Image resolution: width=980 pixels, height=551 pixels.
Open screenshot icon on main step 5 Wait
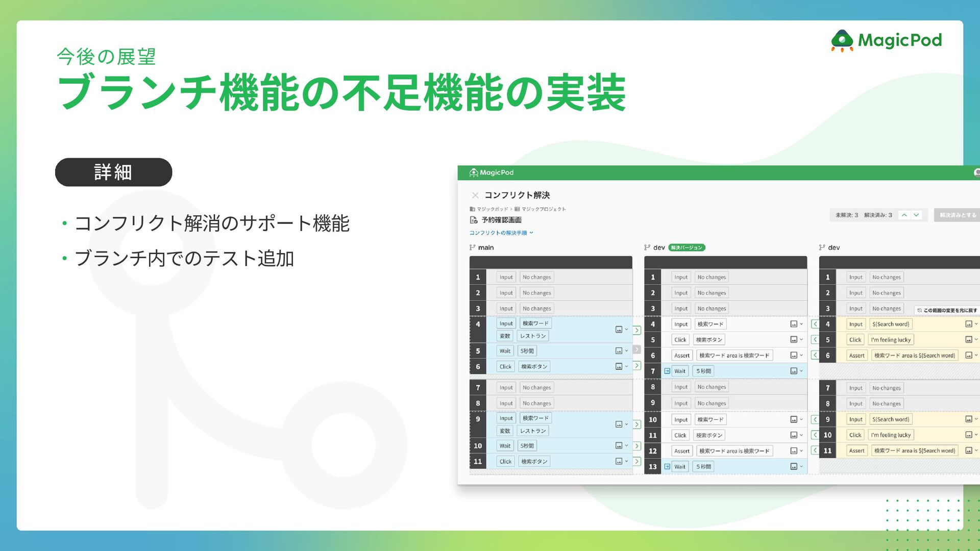click(619, 351)
